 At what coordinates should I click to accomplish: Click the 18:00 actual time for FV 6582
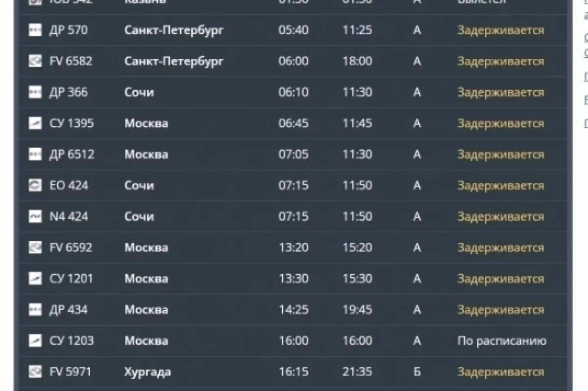357,61
